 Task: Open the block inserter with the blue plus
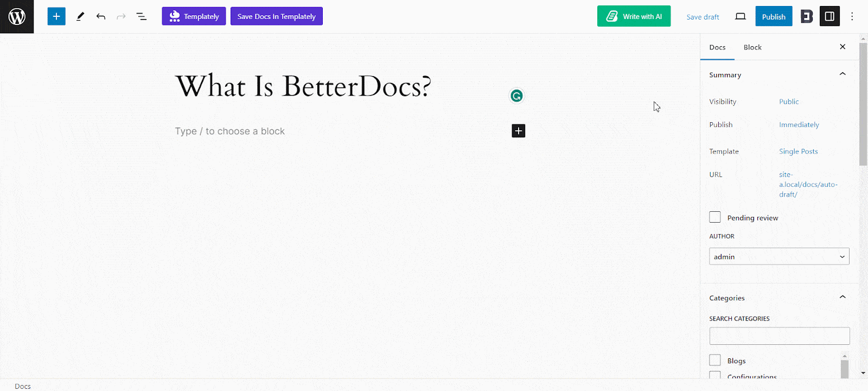pyautogui.click(x=56, y=16)
